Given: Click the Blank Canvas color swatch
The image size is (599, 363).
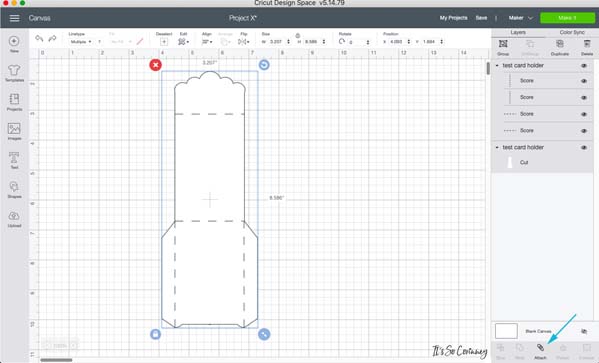Looking at the screenshot, I should [506, 331].
